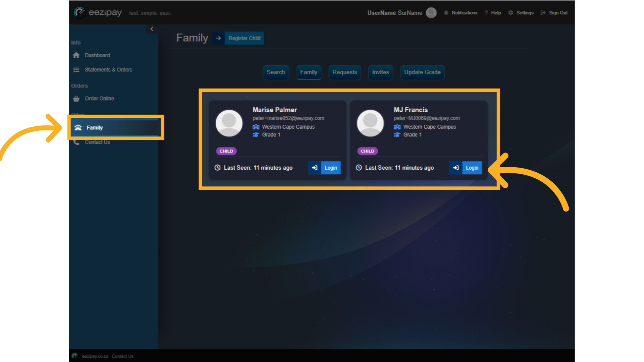Click the Order Online basket icon

point(76,99)
